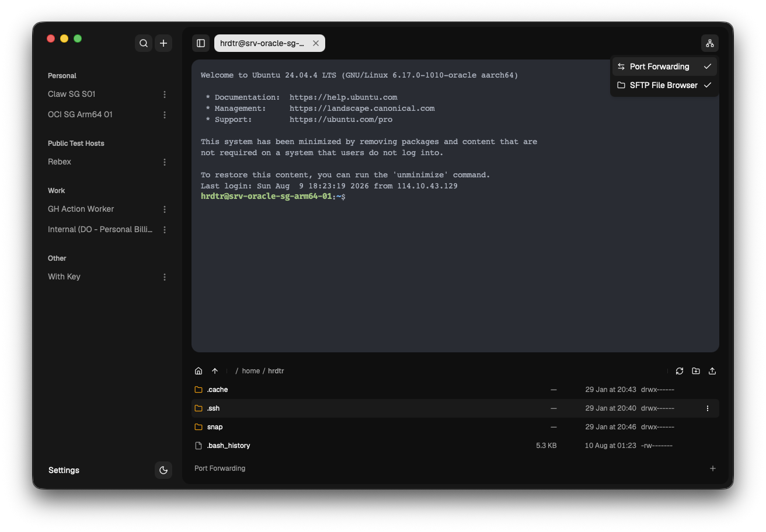This screenshot has width=766, height=532.
Task: Open the host search icon
Action: pos(144,43)
